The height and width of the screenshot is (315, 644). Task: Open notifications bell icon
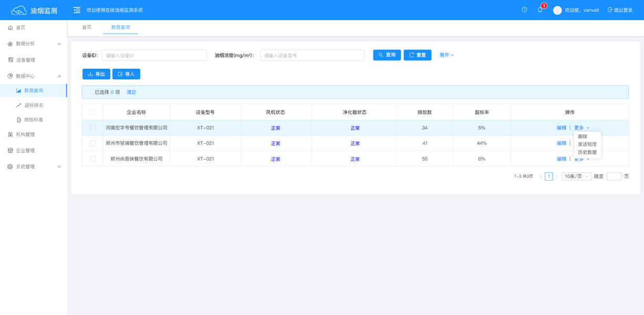pos(539,10)
